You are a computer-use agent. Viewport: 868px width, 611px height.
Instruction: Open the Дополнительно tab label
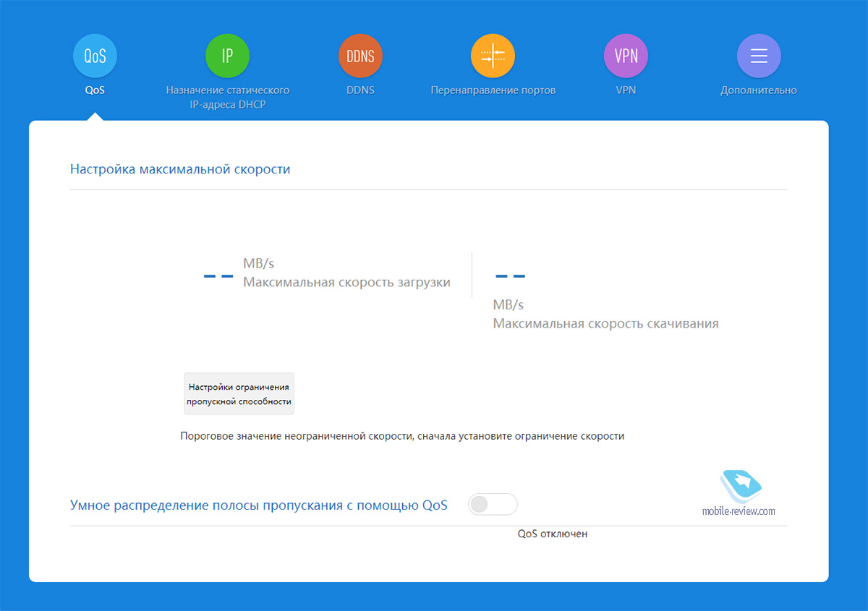click(x=759, y=90)
